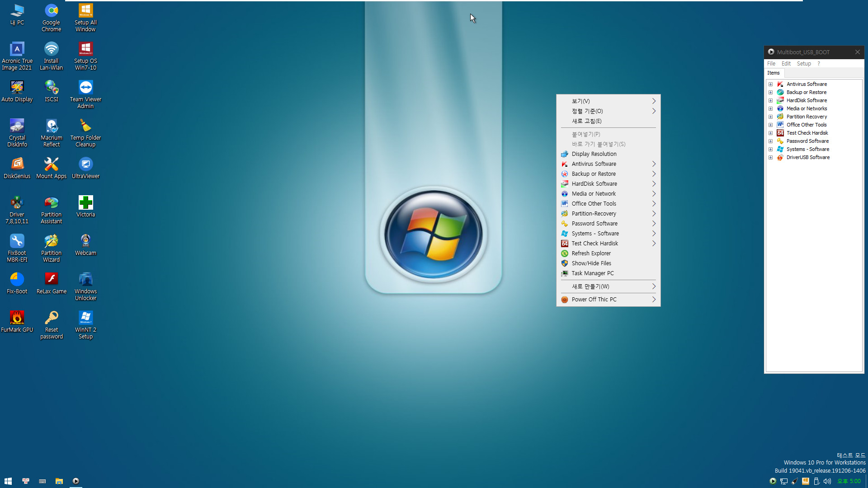The height and width of the screenshot is (488, 868).
Task: Launch FurMark GPU shortcut
Action: [17, 322]
